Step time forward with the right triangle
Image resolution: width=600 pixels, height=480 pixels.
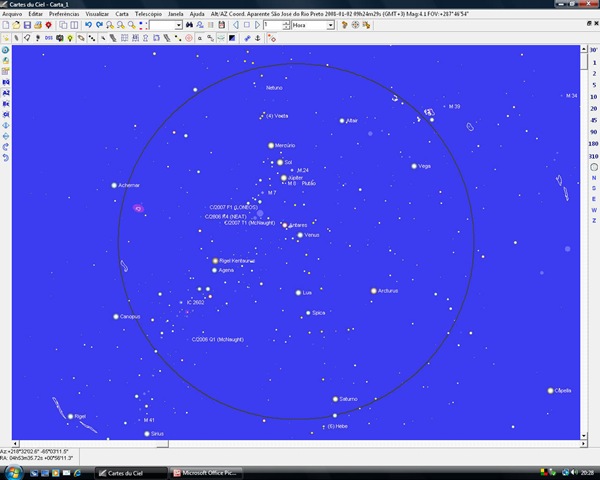[258, 25]
